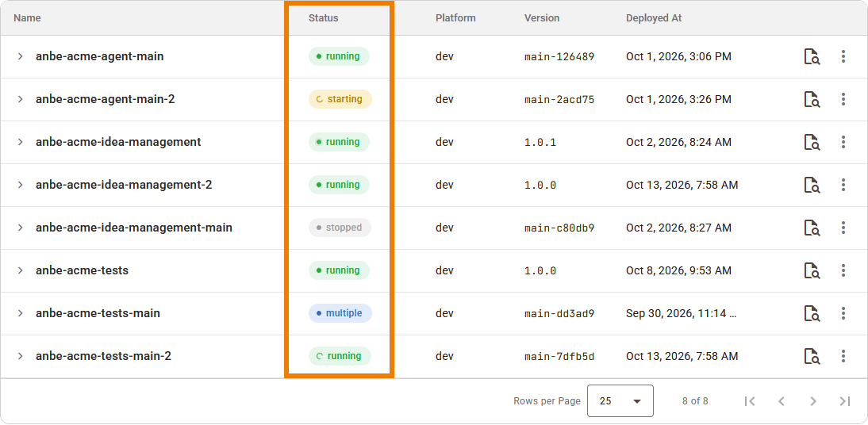Open logs icon for anbe-acme-agent-main-2

pos(812,99)
